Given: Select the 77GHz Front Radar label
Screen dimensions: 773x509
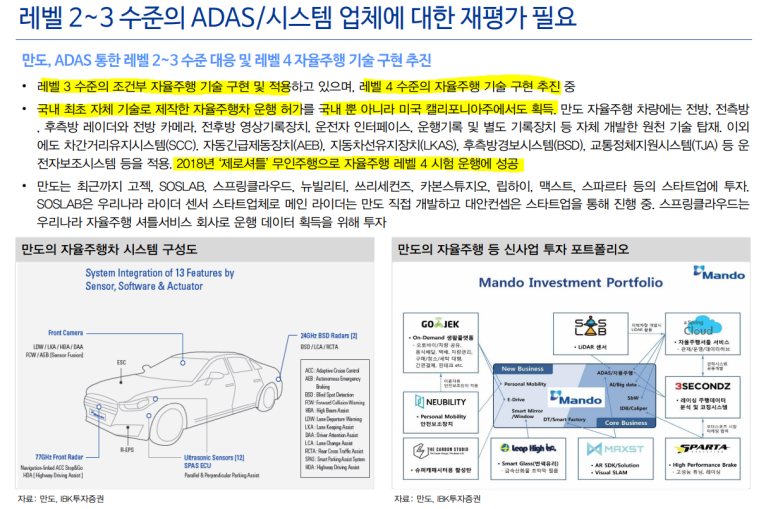Looking at the screenshot, I should click(59, 457).
